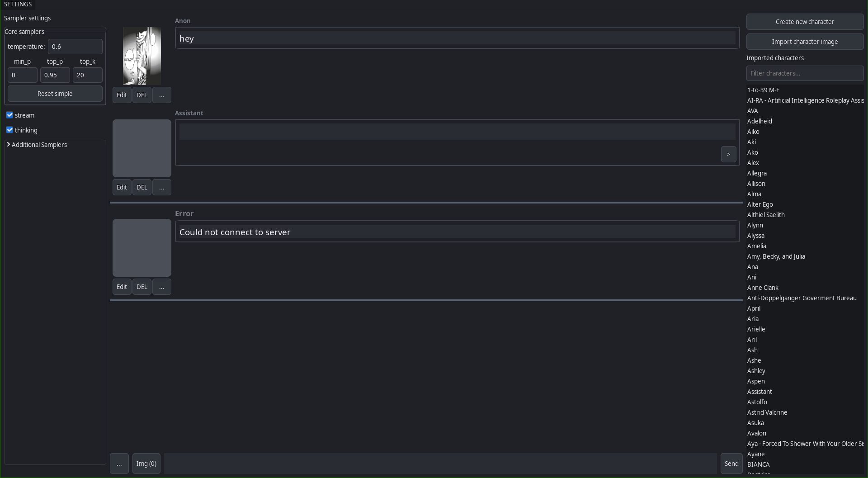Click the '>' continue button in Assistant message
The height and width of the screenshot is (478, 868).
728,154
